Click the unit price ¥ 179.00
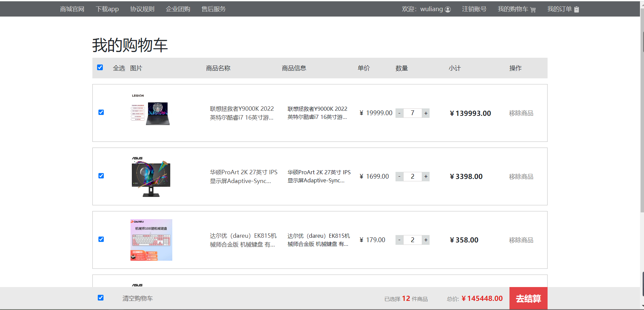Viewport: 644px width, 310px height. pyautogui.click(x=372, y=240)
